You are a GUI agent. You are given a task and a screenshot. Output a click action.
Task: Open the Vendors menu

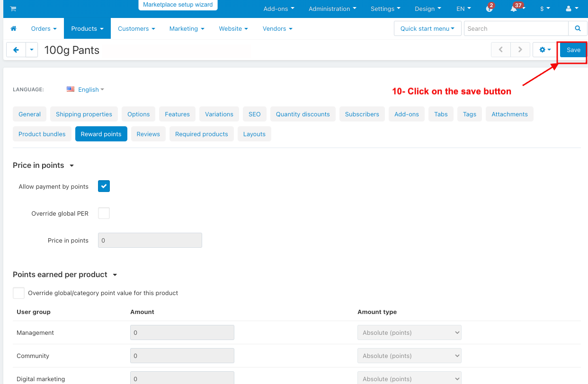point(277,28)
